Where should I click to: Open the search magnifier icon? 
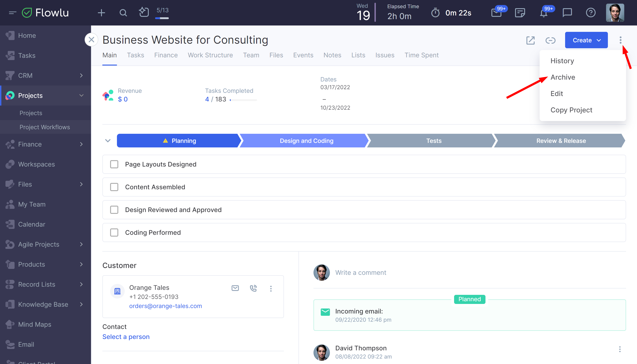pyautogui.click(x=123, y=13)
